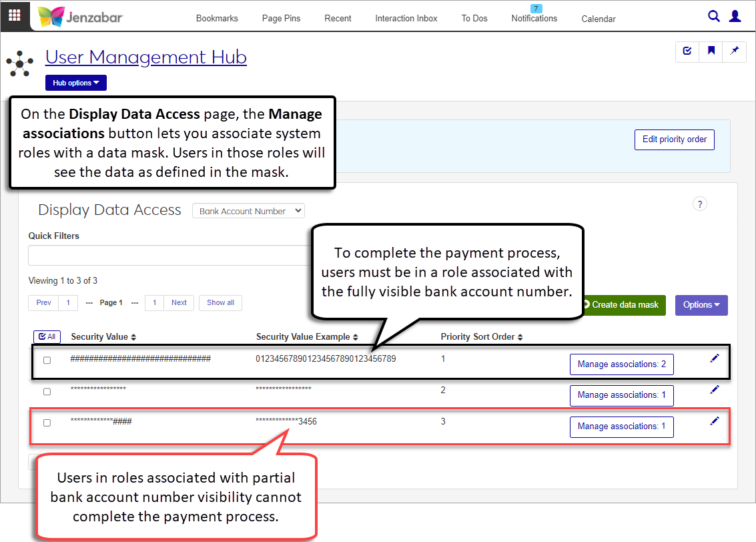Click the add to-do checkmark icon
Viewport: 756px width, 542px height.
[x=687, y=51]
